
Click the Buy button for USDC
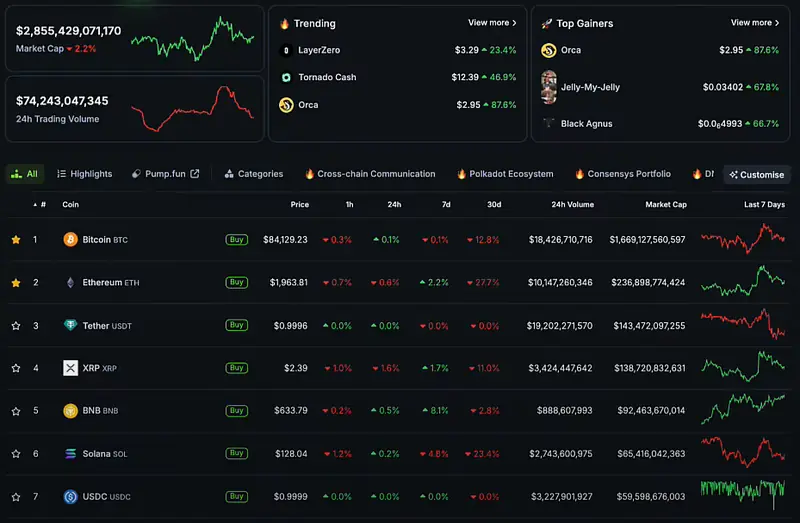[237, 496]
